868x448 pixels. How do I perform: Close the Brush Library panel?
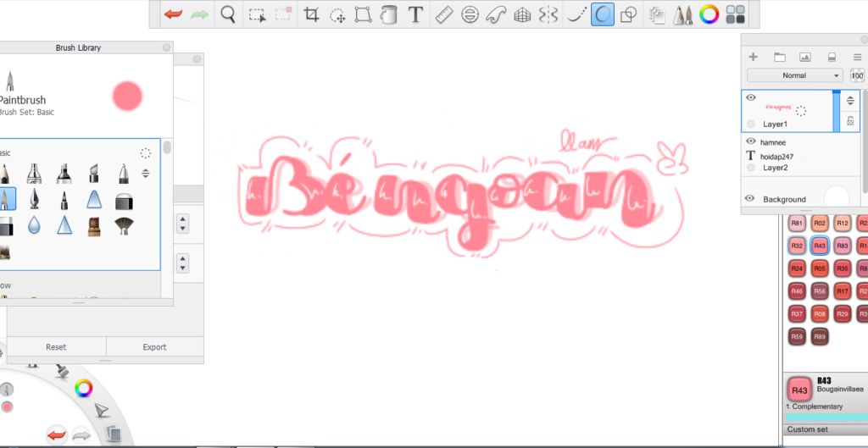[x=166, y=47]
